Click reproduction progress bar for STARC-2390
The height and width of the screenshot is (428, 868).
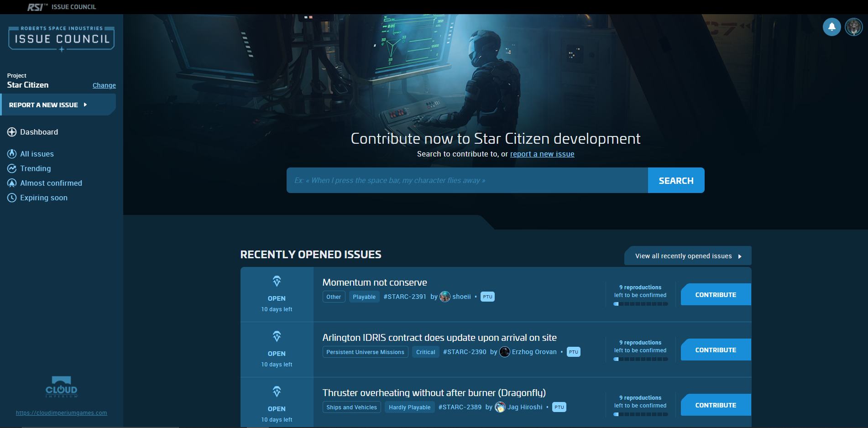[641, 359]
